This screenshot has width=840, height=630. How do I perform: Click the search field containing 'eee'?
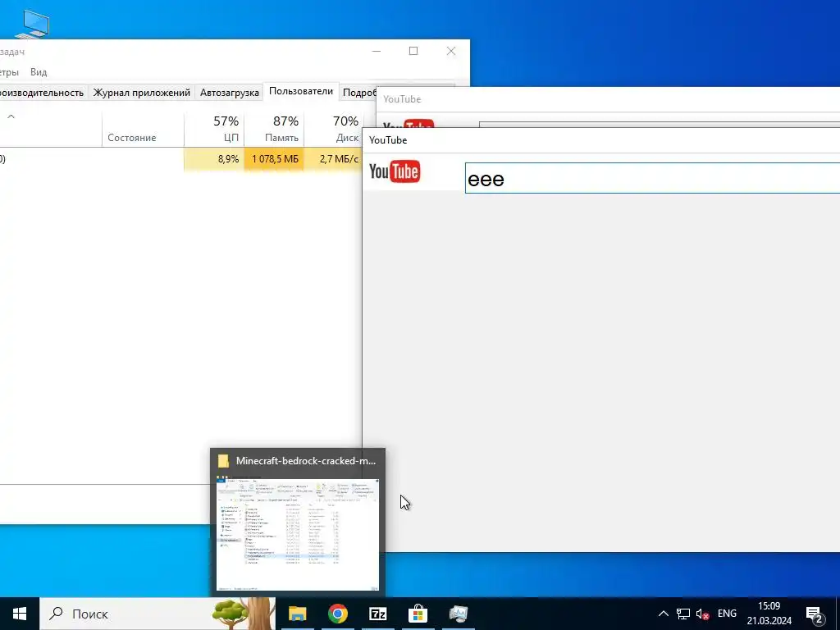[x=652, y=178]
